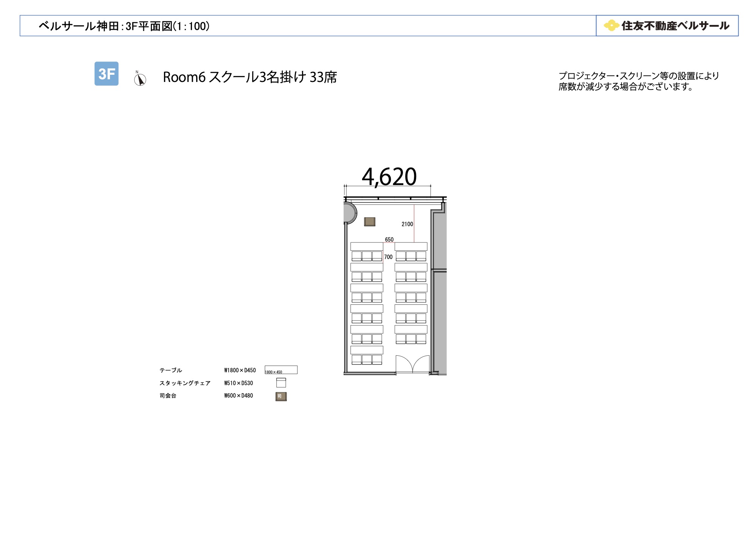Click the size text W600×D480
The width and height of the screenshot is (756, 534).
pos(239,395)
